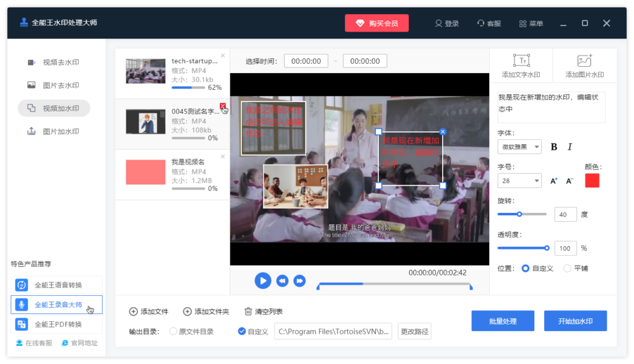Image resolution: width=634 pixels, height=364 pixels.
Task: Choose 原文件目录 as output directory
Action: [x=173, y=331]
